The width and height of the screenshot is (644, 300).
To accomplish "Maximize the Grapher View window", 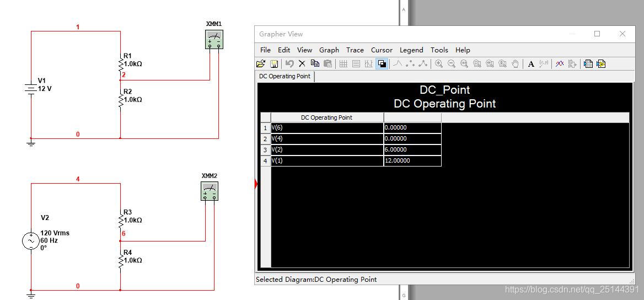I will [597, 34].
